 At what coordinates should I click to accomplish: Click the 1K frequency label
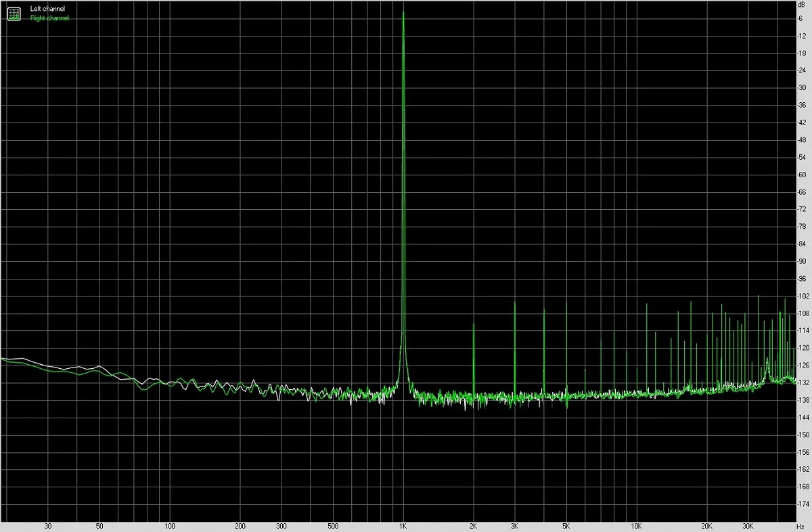(x=403, y=525)
